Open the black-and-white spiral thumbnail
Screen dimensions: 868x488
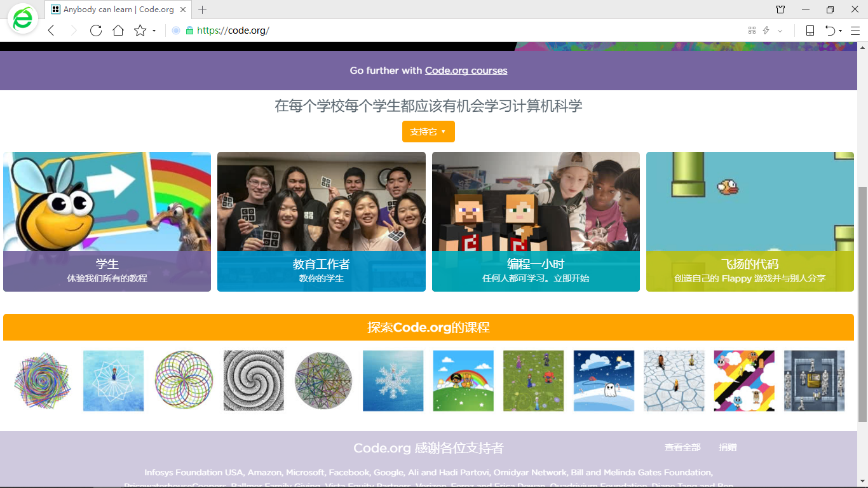(x=254, y=381)
